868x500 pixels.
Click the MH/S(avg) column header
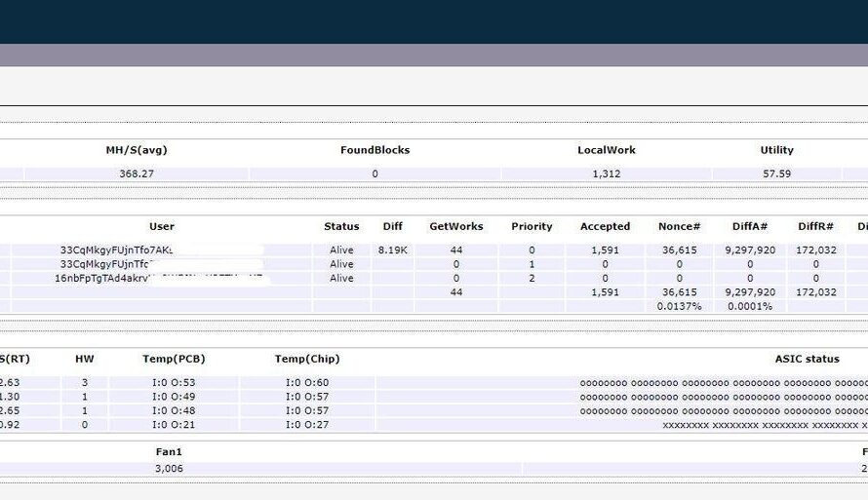[x=137, y=150]
